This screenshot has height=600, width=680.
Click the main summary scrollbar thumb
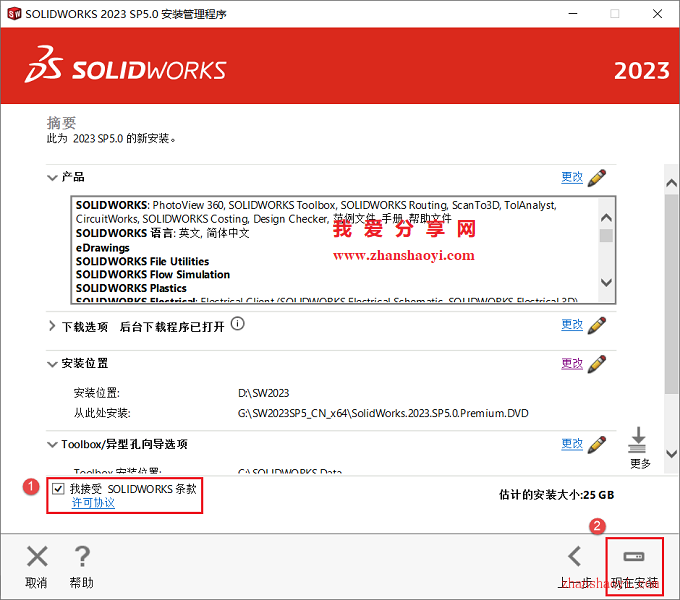pos(671,294)
